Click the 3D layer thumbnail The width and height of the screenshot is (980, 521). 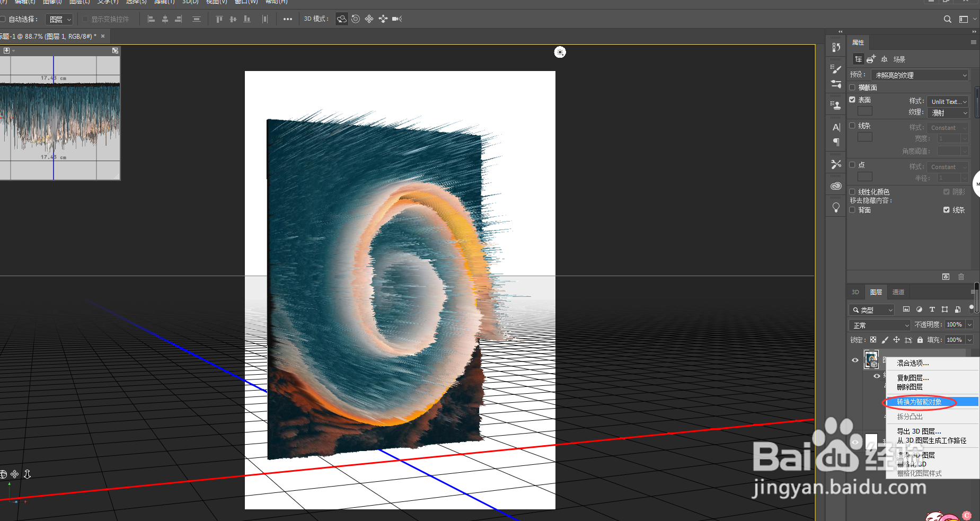coord(871,359)
